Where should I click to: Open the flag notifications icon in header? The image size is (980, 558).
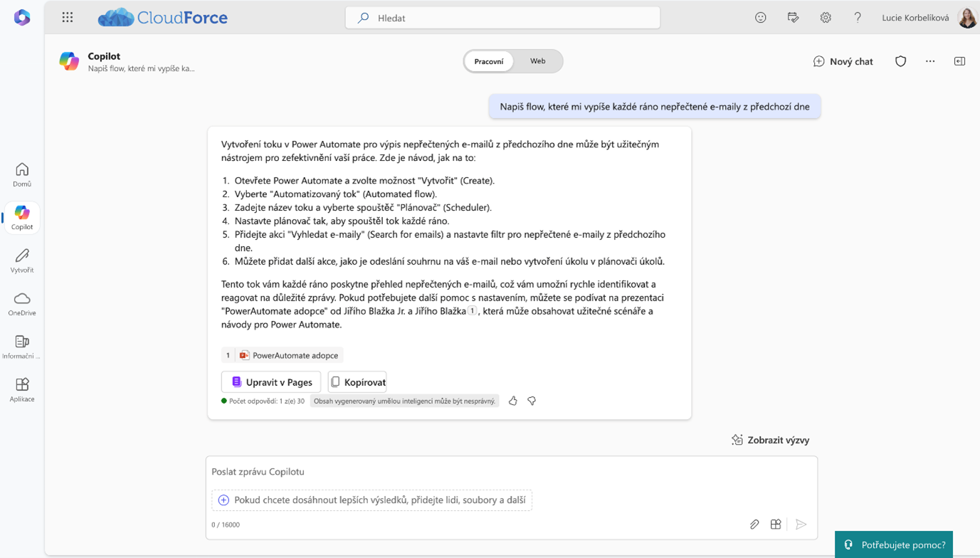[x=793, y=18]
